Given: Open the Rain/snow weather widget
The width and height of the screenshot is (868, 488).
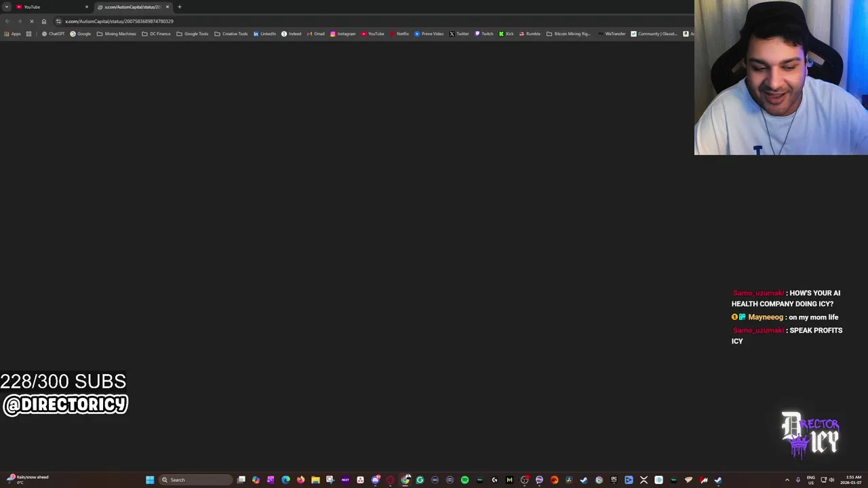Looking at the screenshot, I should point(27,479).
